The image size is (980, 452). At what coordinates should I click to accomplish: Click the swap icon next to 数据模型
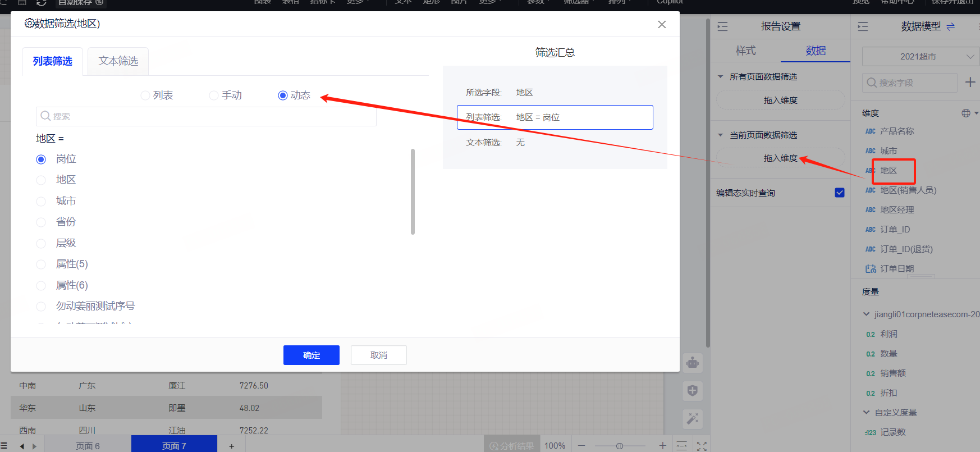(950, 26)
